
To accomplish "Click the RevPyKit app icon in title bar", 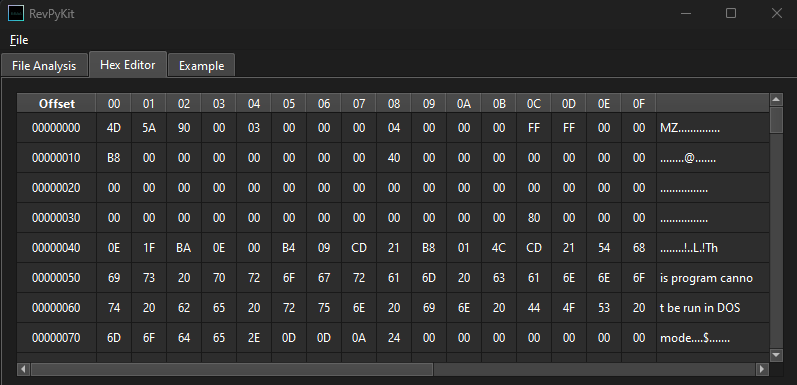I will 16,13.
